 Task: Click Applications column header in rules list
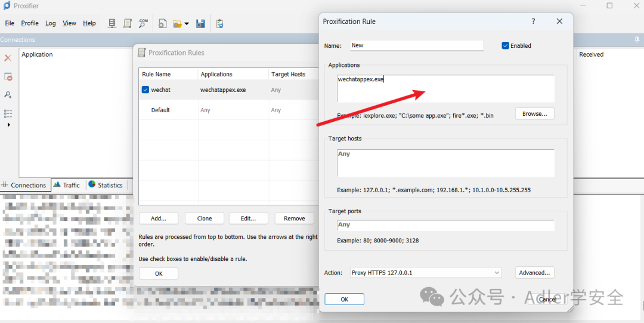point(233,74)
